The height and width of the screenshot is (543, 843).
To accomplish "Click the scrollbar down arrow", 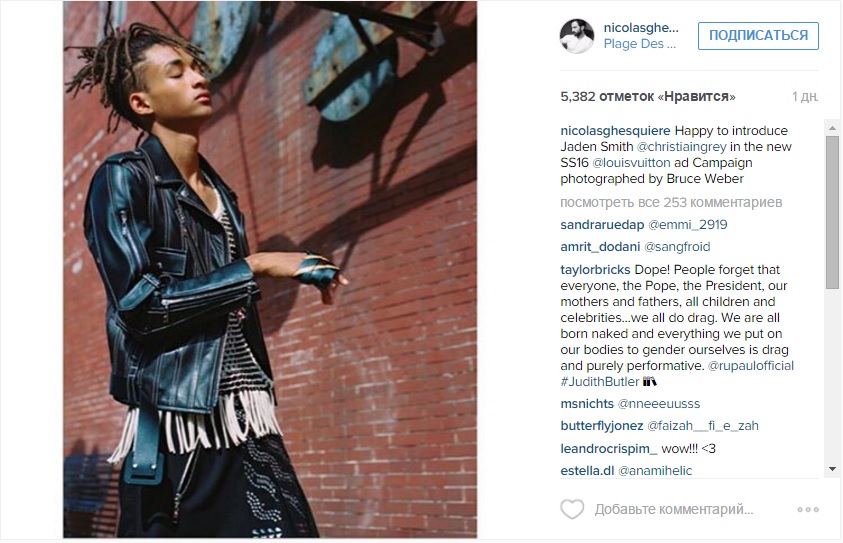I will pos(832,469).
